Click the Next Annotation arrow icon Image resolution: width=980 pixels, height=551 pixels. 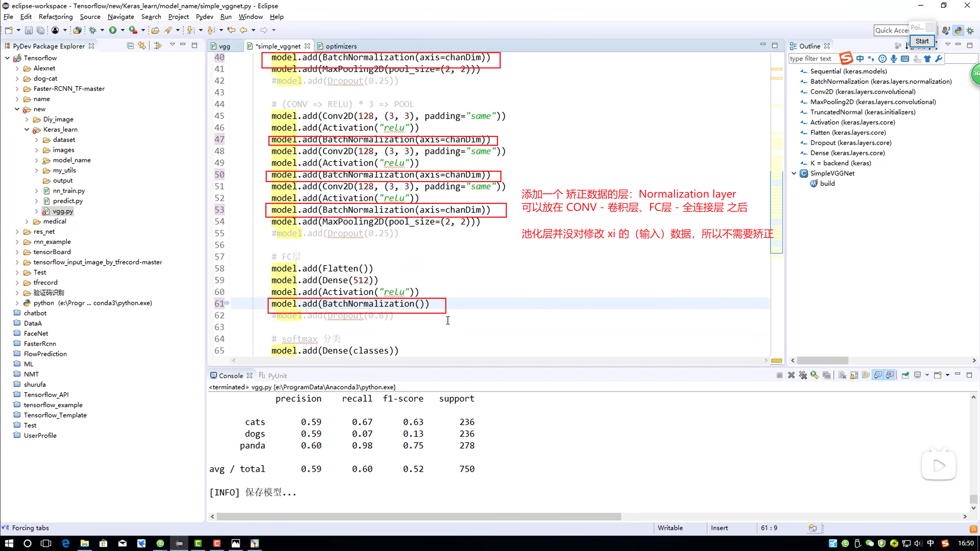[x=190, y=30]
